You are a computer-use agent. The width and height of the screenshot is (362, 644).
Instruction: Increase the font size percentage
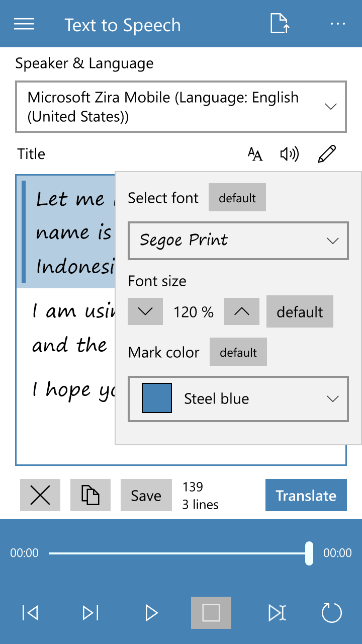pos(241,311)
